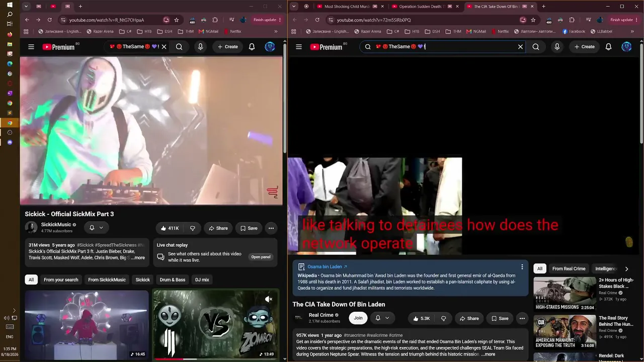
Task: Launch Firefox from the taskbar
Action: click(10, 34)
